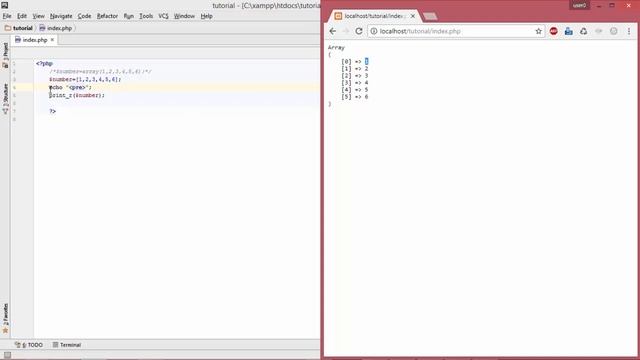
Task: Open the Code menu
Action: (x=84, y=16)
